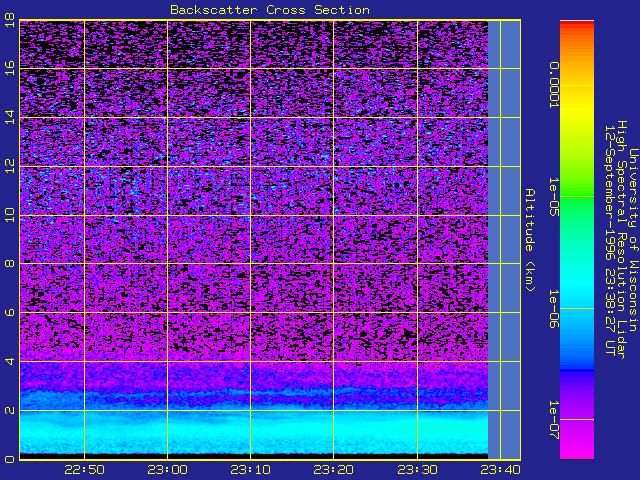The width and height of the screenshot is (640, 480).
Task: Click the 1e-05 colorbar label
Action: 553,197
